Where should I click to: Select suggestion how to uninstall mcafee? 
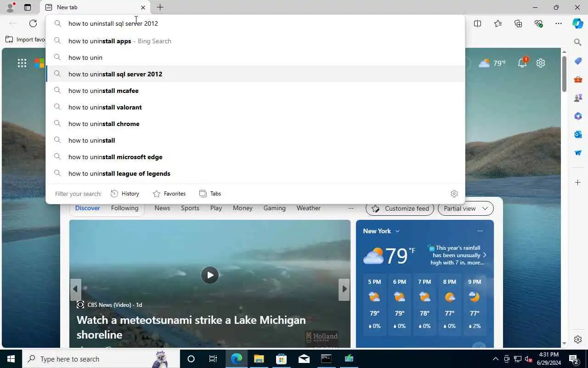255,91
